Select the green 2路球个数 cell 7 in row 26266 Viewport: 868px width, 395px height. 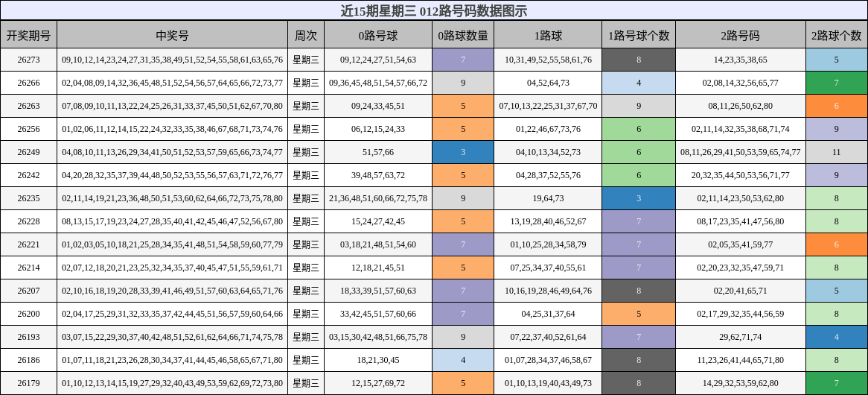pyautogui.click(x=837, y=83)
